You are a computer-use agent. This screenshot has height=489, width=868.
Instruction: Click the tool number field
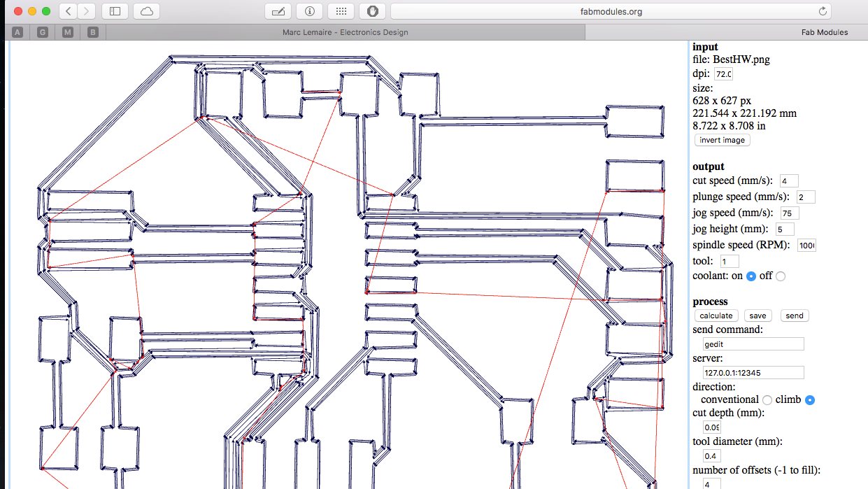(x=729, y=262)
